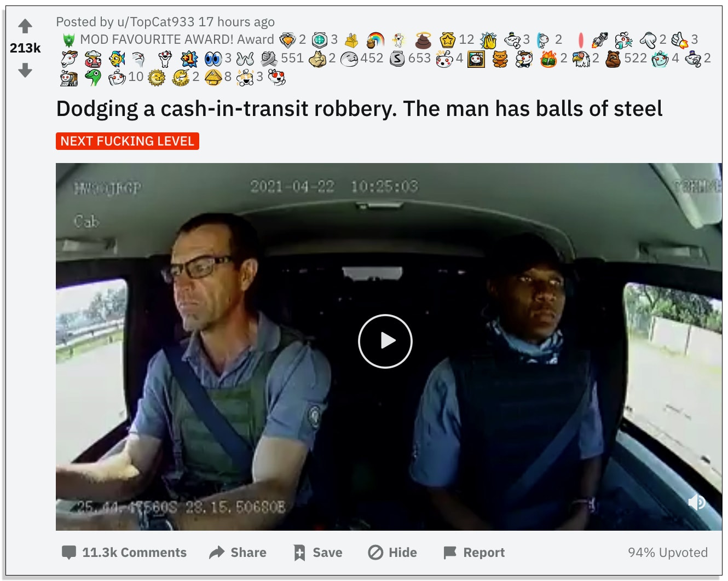This screenshot has width=728, height=581.
Task: Hide this post
Action: pos(392,553)
